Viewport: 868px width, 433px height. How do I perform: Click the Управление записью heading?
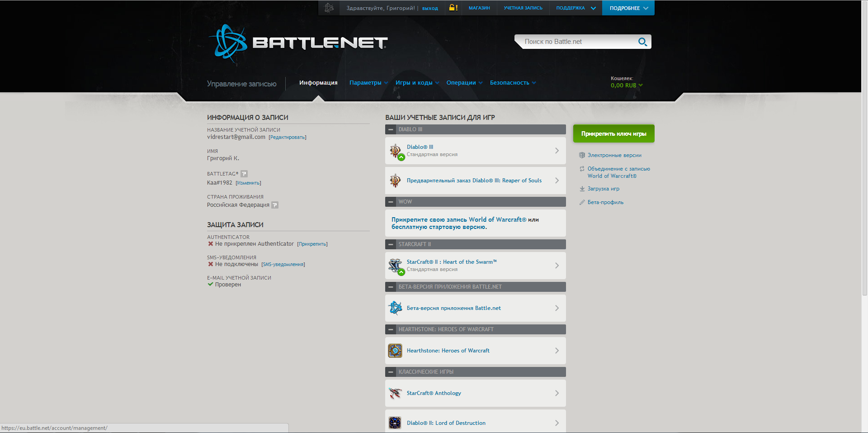pyautogui.click(x=241, y=84)
